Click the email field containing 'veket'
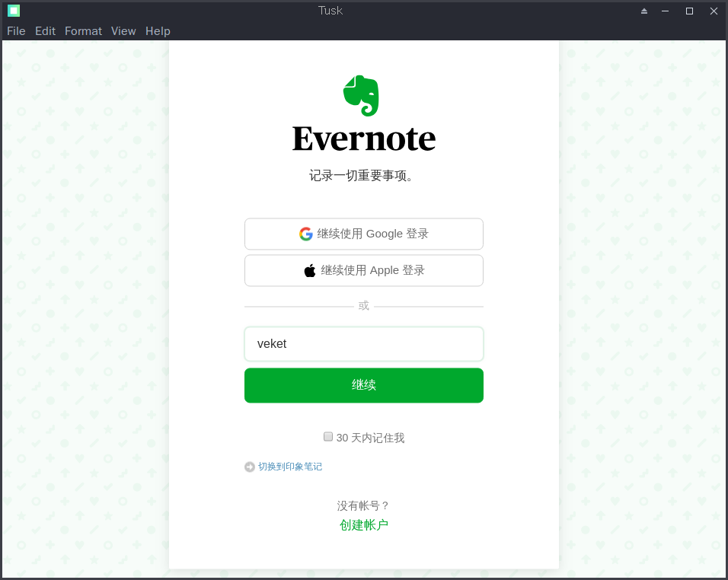This screenshot has height=580, width=728. 364,344
